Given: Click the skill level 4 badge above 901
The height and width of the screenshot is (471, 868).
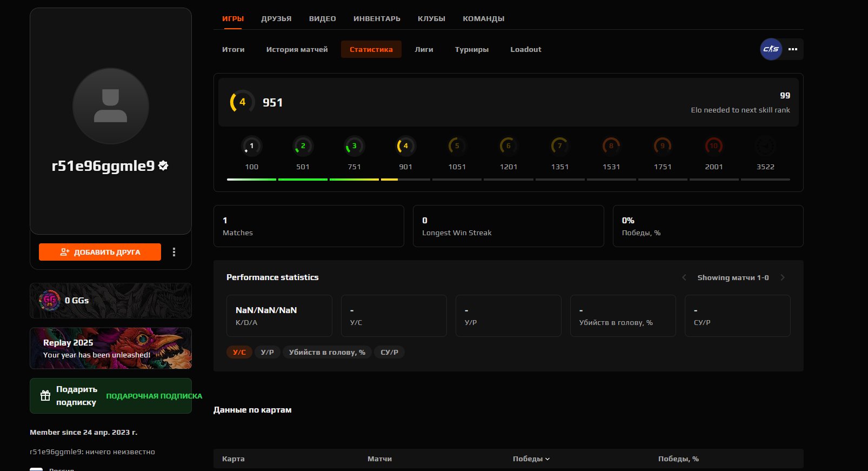Looking at the screenshot, I should [x=405, y=146].
